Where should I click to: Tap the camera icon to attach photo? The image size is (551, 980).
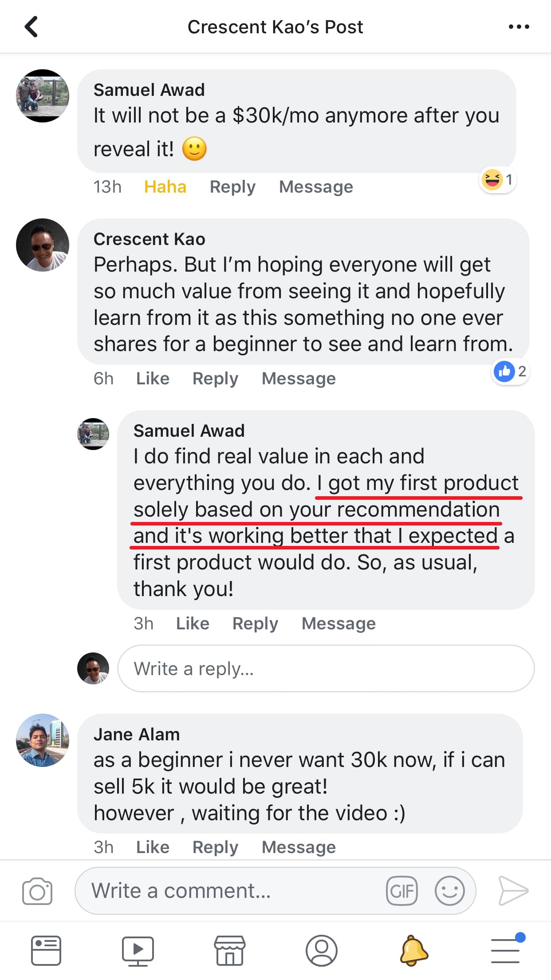37,891
